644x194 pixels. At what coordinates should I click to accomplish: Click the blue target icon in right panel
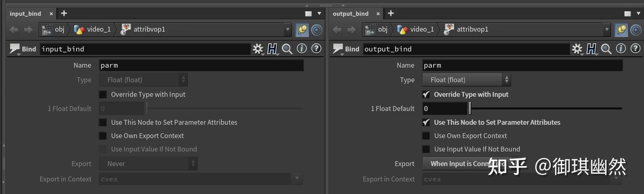click(x=636, y=30)
